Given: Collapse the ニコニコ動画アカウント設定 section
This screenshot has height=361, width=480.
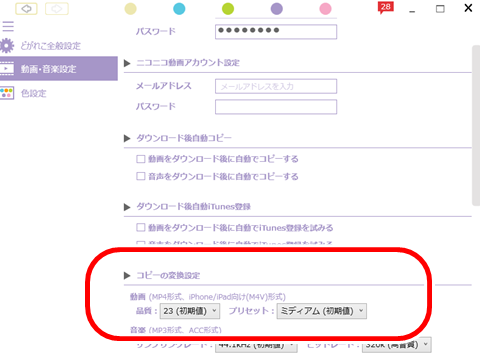Looking at the screenshot, I should 127,63.
